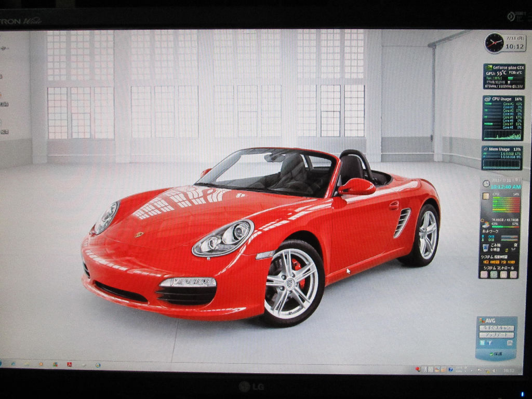Click the analog clock gadget
532x399 pixels.
[495, 43]
